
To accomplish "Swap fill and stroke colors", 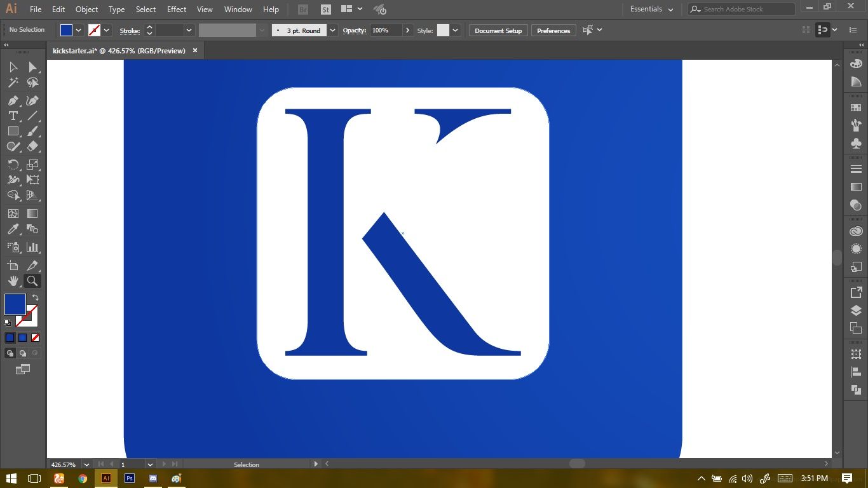I will coord(36,297).
